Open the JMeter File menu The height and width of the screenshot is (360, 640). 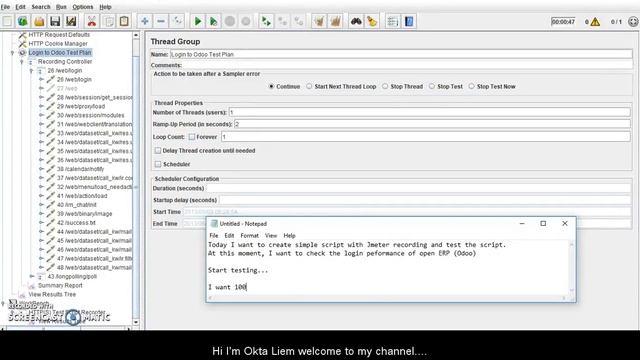5,7
